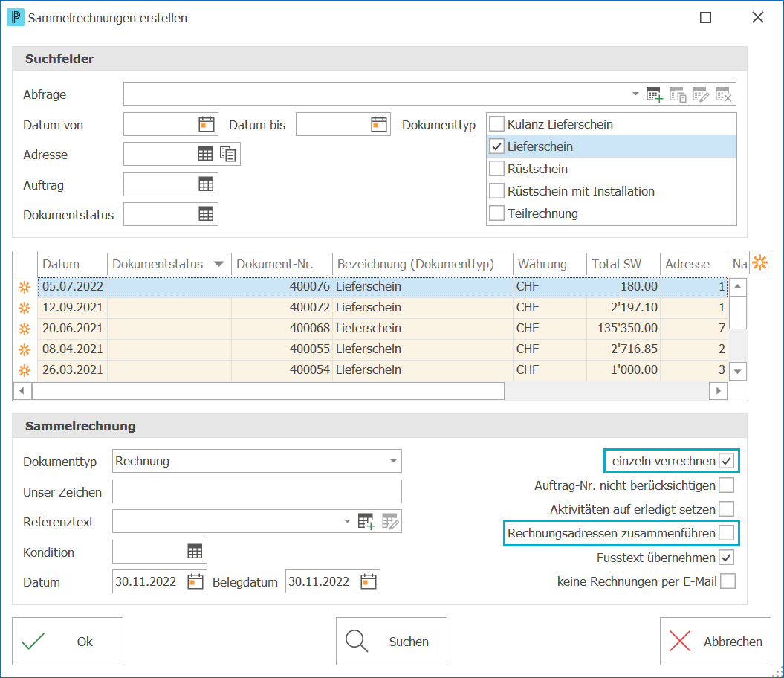This screenshot has height=678, width=784.
Task: Toggle the Fusstext übernehmen checkbox
Action: pos(727,557)
